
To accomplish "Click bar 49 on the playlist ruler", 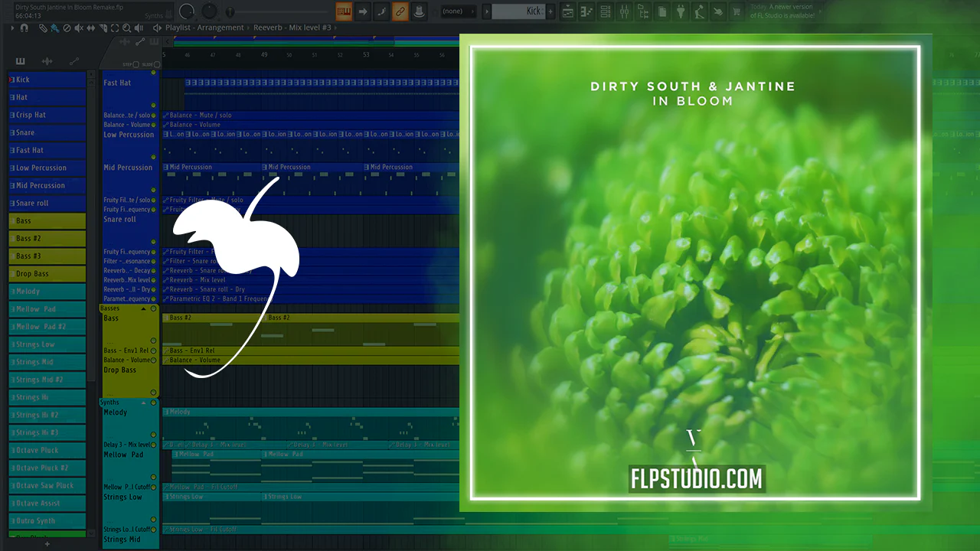I will 264,55.
